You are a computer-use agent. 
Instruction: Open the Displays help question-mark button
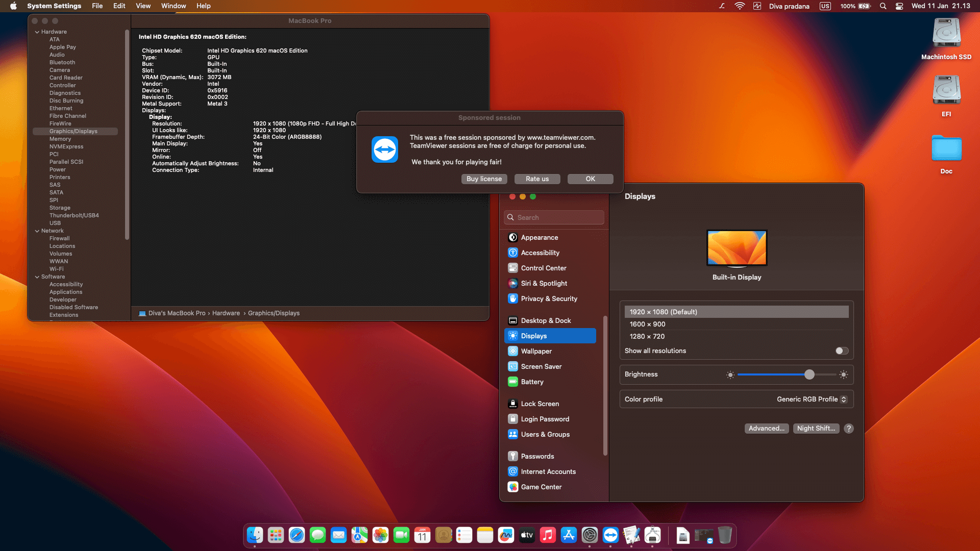(x=849, y=429)
